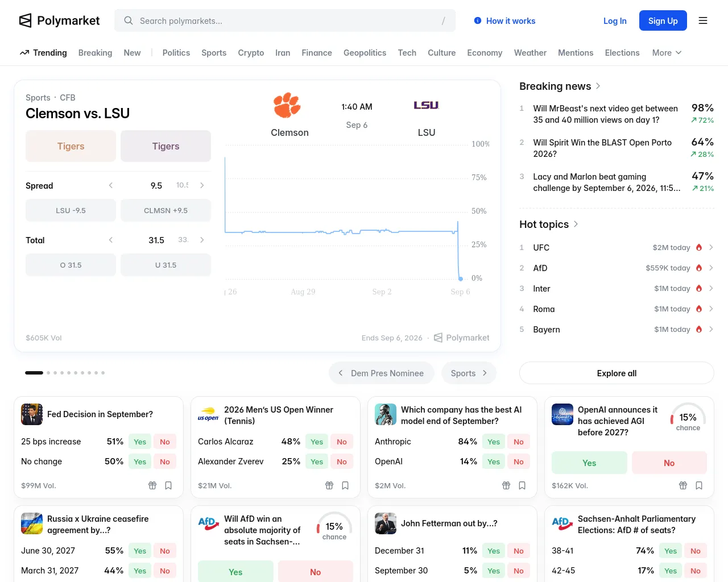This screenshot has width=728, height=582.
Task: Open the Hot topics section arrow
Action: point(576,224)
